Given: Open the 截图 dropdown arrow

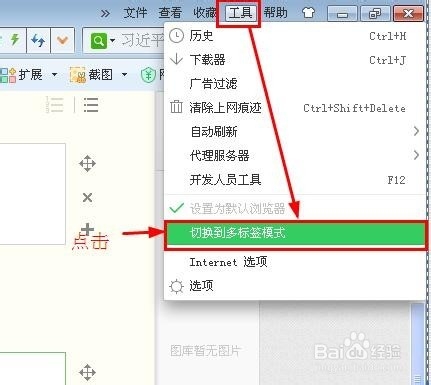Looking at the screenshot, I should 124,75.
